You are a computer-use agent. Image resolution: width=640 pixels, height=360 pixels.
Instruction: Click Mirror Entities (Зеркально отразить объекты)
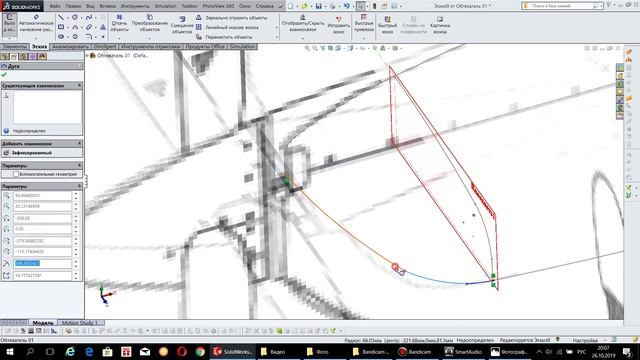coord(231,18)
